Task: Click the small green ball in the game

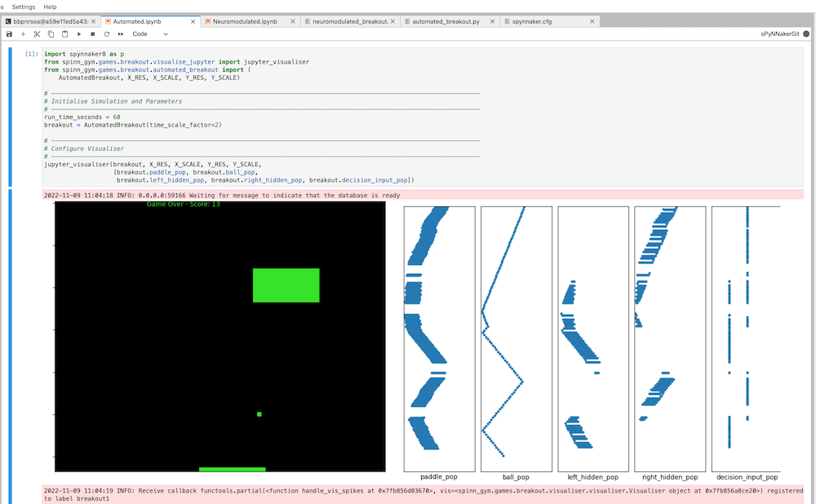Action: point(259,414)
